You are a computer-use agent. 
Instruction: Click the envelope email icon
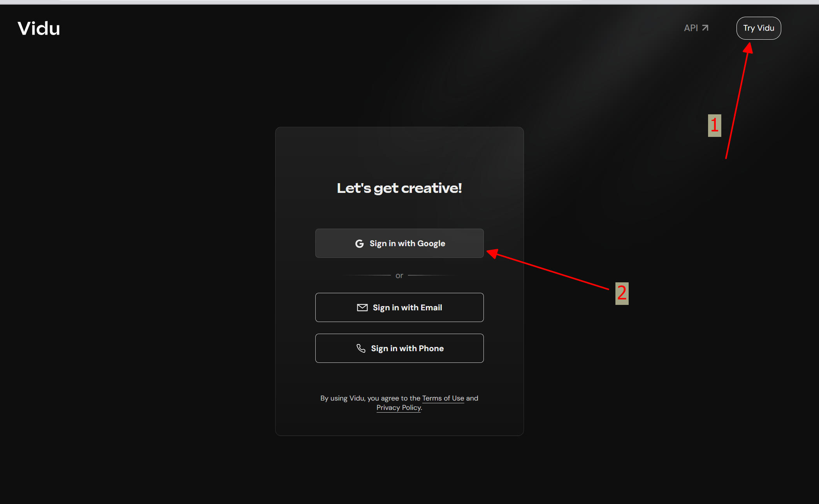pos(362,308)
